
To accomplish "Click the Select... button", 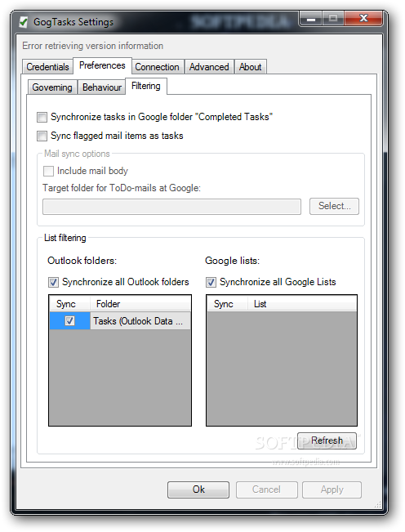I will pyautogui.click(x=334, y=206).
